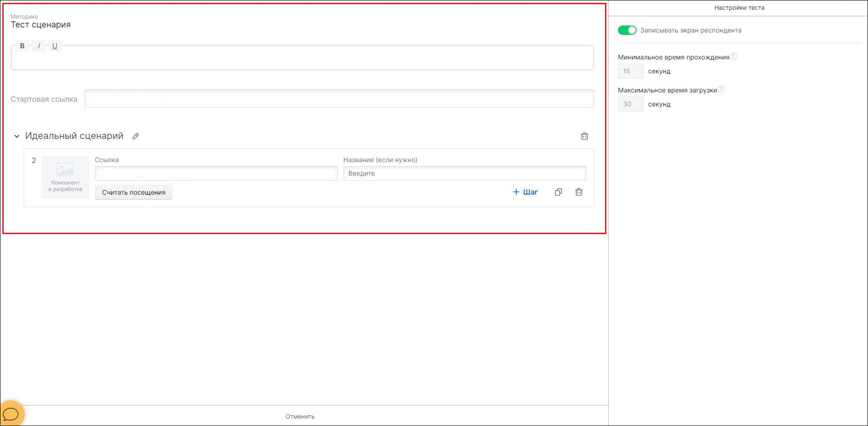Screen dimensions: 868x426
Task: Collapse the Идеальный сценарий section
Action: tap(17, 136)
